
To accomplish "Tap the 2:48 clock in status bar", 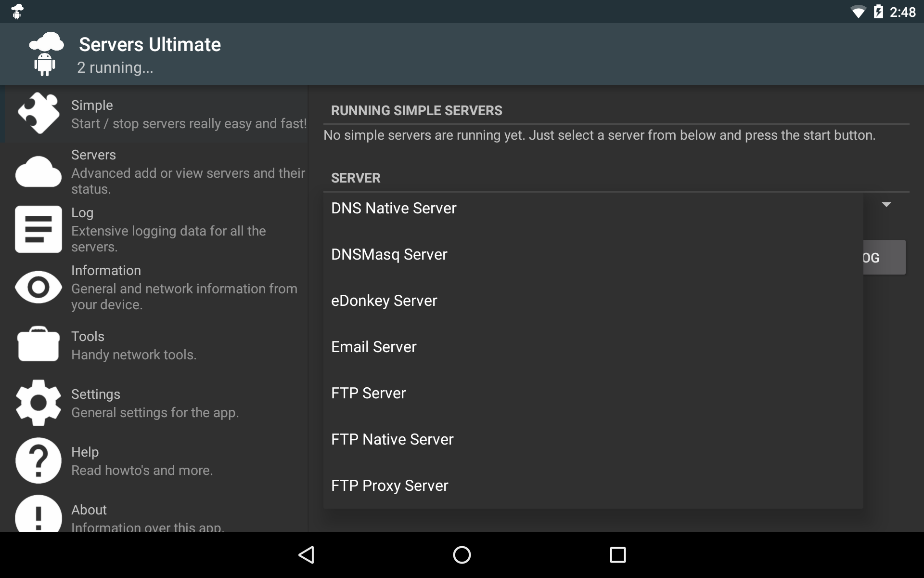I will tap(902, 12).
